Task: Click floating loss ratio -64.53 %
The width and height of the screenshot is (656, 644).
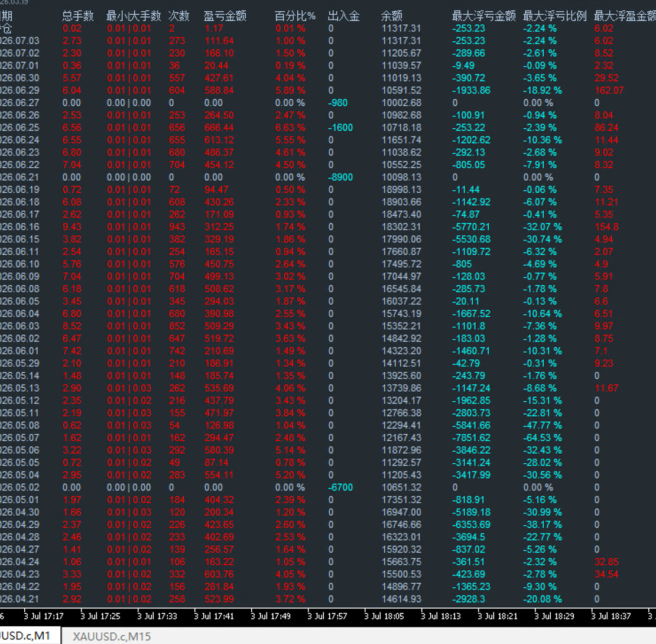Action: tap(542, 438)
